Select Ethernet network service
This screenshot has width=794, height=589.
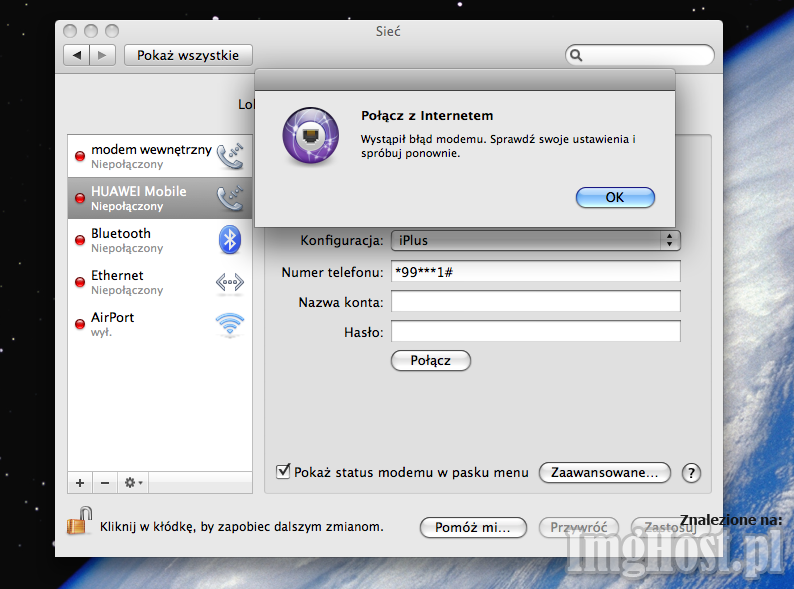click(x=160, y=282)
